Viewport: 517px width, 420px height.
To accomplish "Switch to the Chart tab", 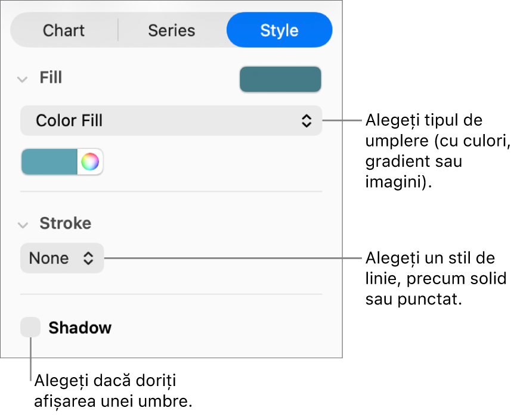I will coord(64,30).
